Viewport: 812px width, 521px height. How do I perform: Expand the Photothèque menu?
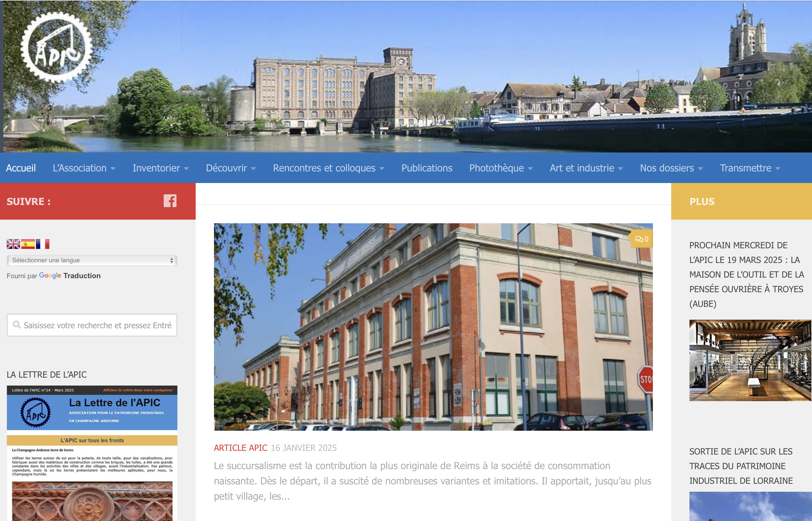(501, 168)
